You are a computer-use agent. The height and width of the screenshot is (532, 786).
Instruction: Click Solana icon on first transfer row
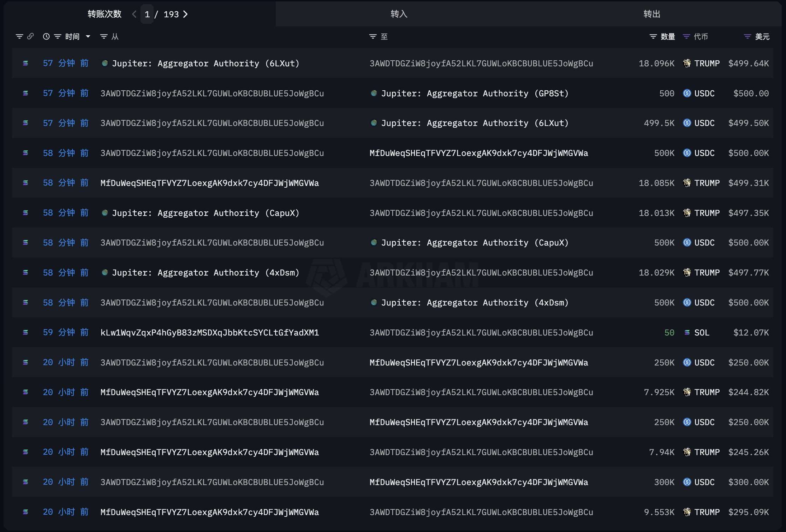25,64
